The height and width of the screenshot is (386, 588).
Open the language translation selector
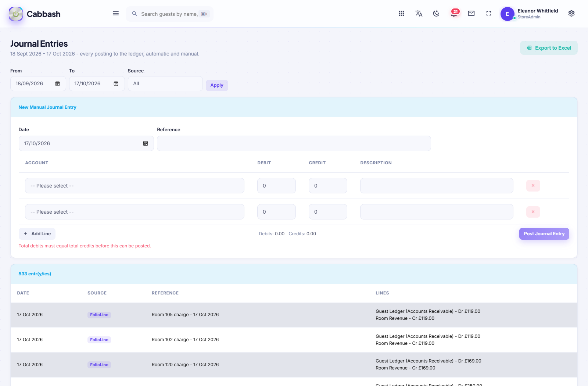coord(419,14)
